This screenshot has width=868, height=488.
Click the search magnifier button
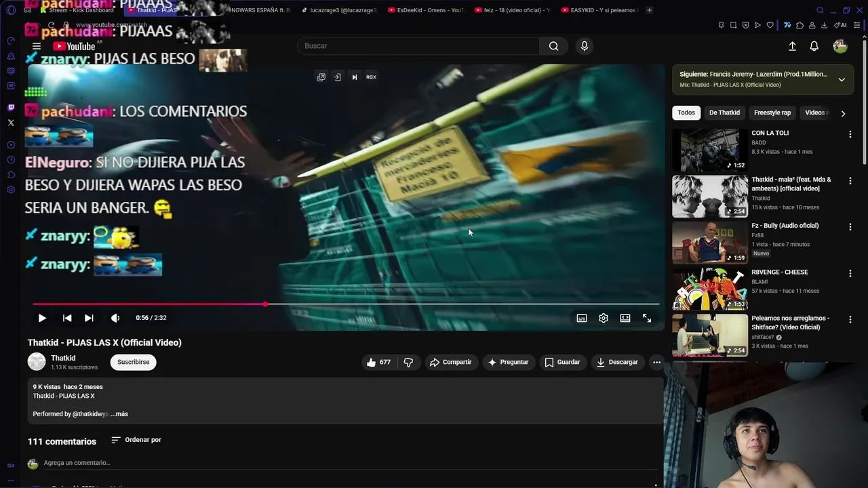[x=554, y=46]
